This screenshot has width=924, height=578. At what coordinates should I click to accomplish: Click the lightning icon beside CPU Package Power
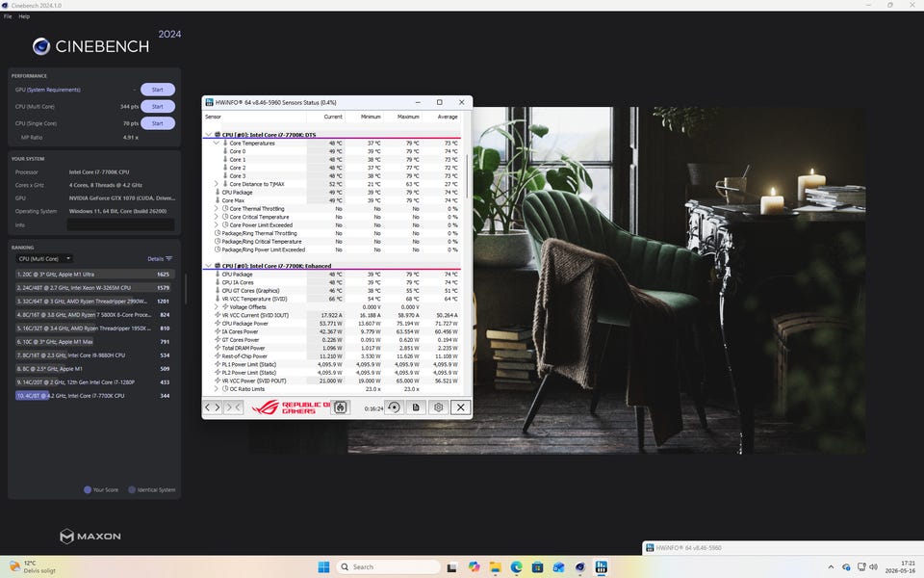coord(218,324)
